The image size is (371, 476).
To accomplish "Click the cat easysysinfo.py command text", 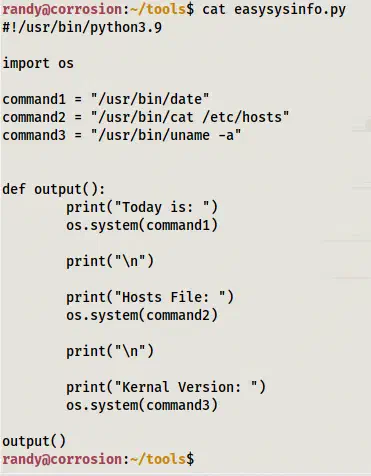I will point(274,9).
